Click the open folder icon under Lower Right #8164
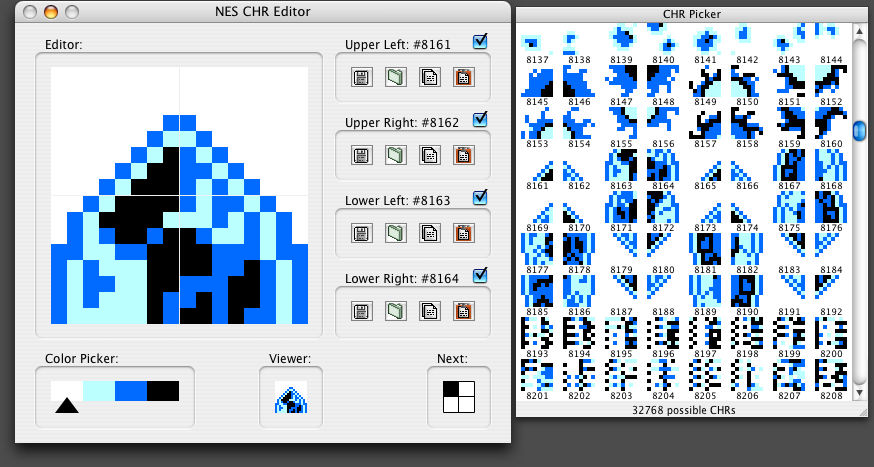The width and height of the screenshot is (874, 467). coord(395,311)
